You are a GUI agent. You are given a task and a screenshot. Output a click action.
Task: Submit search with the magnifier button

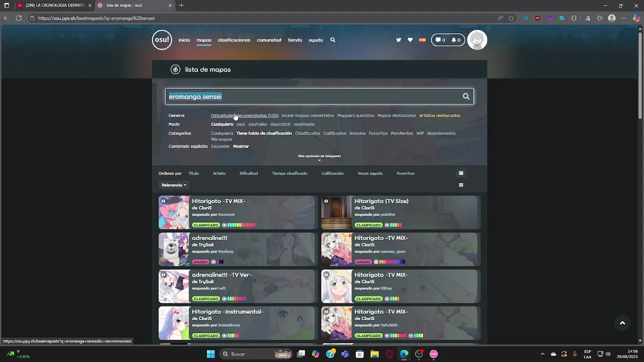pyautogui.click(x=466, y=97)
